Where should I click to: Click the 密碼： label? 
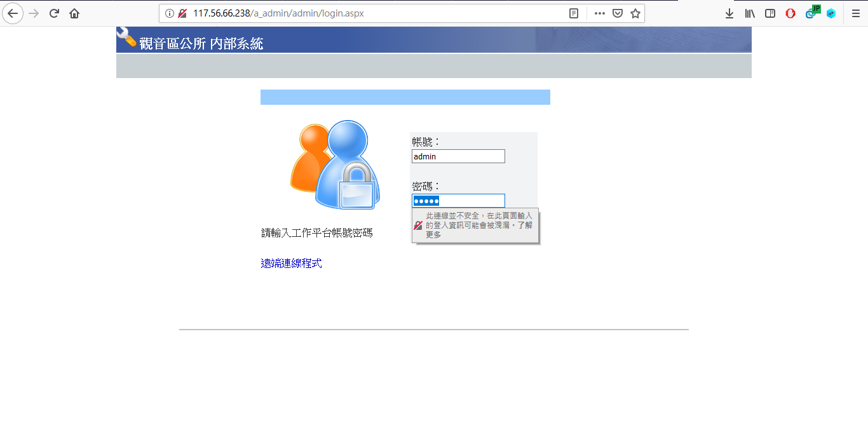pos(426,186)
